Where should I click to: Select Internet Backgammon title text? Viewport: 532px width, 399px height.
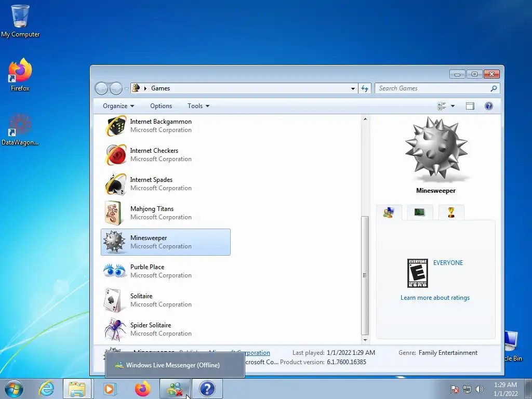(x=161, y=122)
